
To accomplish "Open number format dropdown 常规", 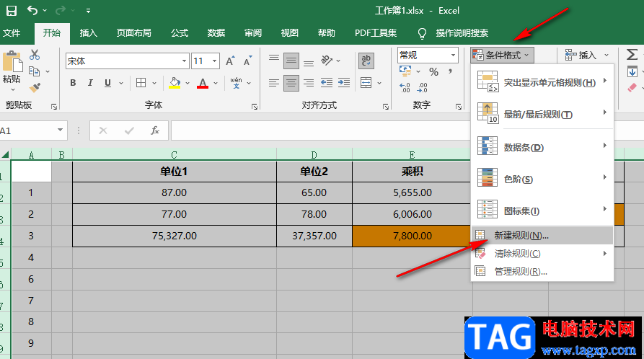I will [454, 55].
